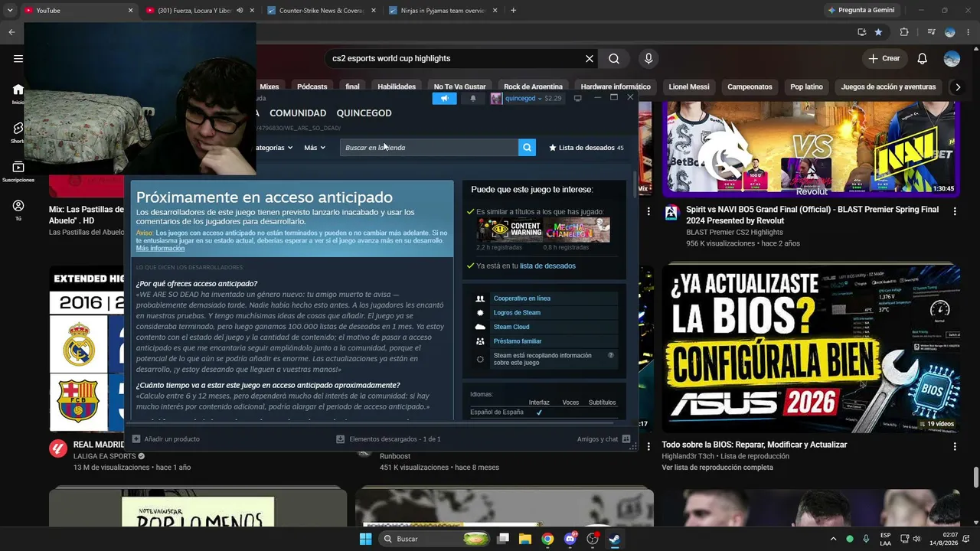Switch to the Fuerza, Locura Y Liber tab
980x551 pixels.
coord(199,10)
